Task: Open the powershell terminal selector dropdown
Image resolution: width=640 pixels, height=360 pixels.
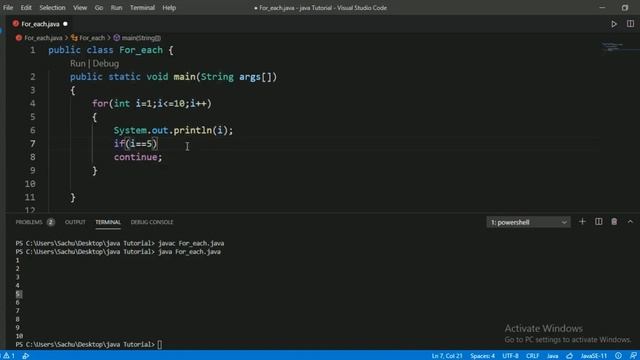Action: coord(528,222)
